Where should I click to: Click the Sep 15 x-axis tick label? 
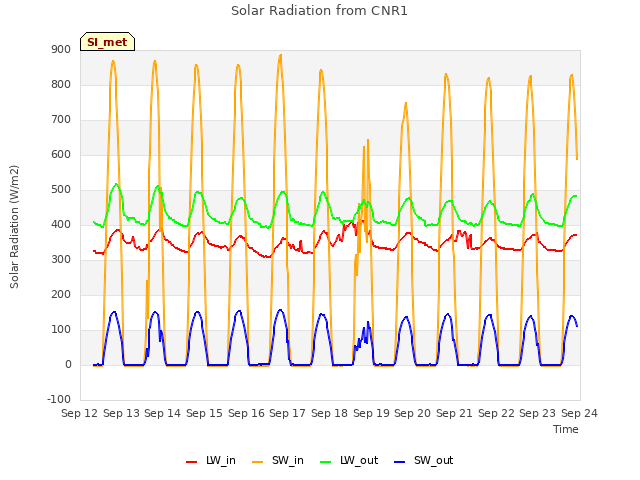point(204,413)
